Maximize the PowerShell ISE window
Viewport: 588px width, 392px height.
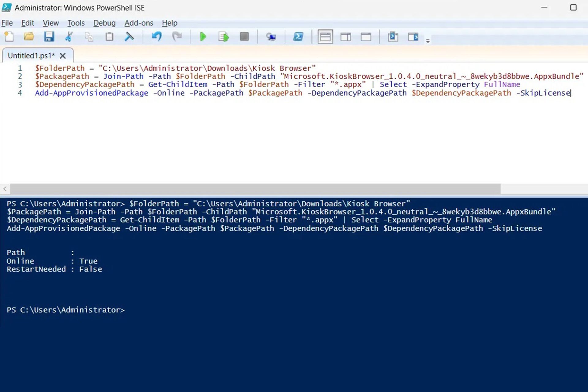pyautogui.click(x=573, y=7)
